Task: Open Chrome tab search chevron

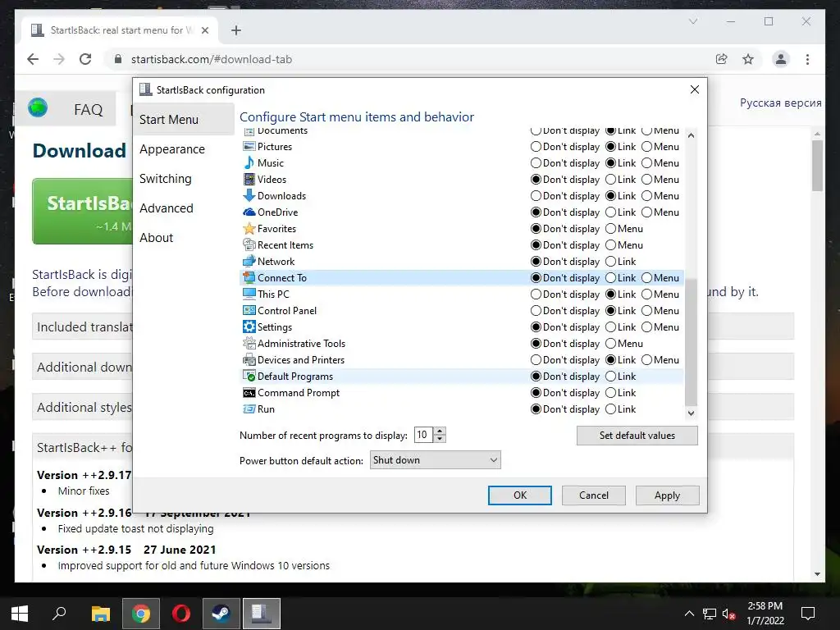Action: pos(692,21)
